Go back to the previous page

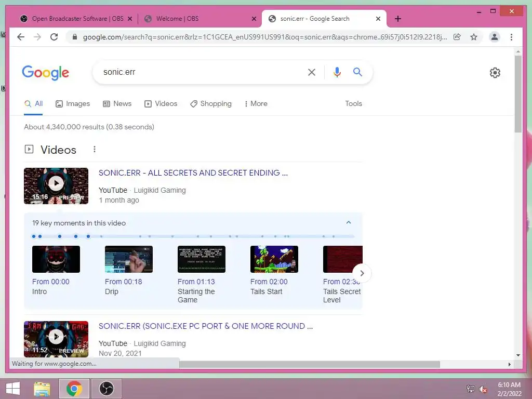pos(21,37)
